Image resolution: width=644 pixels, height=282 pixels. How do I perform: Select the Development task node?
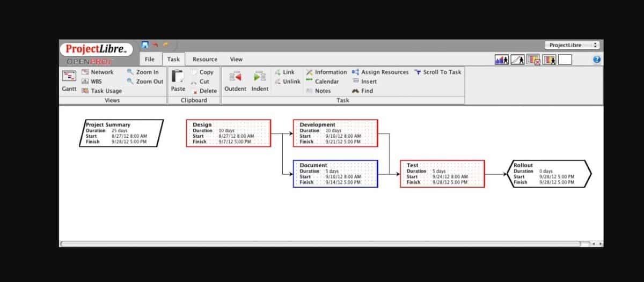tap(335, 133)
